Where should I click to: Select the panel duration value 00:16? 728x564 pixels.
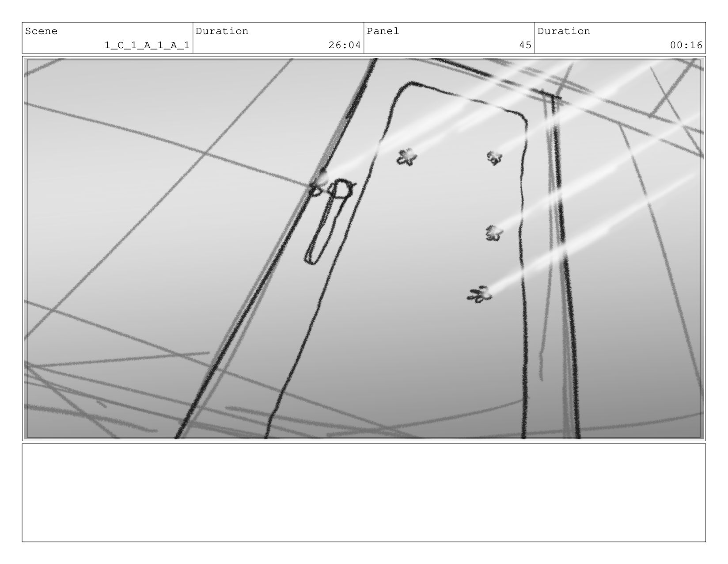[x=686, y=45]
